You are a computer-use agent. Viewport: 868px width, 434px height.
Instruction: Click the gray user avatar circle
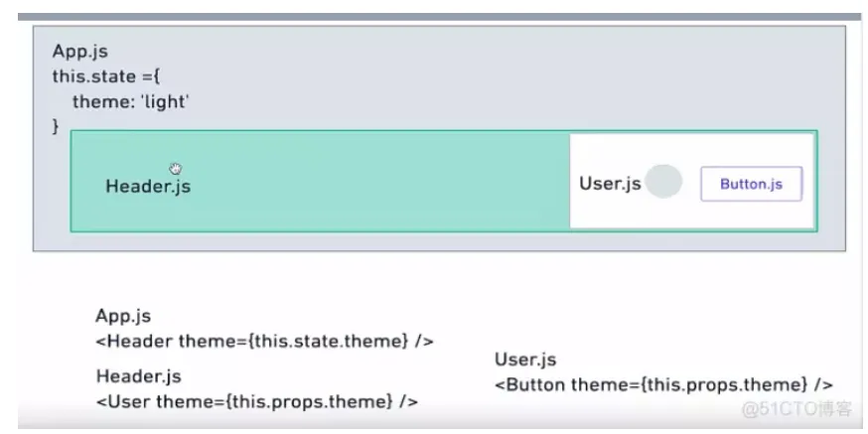[663, 181]
